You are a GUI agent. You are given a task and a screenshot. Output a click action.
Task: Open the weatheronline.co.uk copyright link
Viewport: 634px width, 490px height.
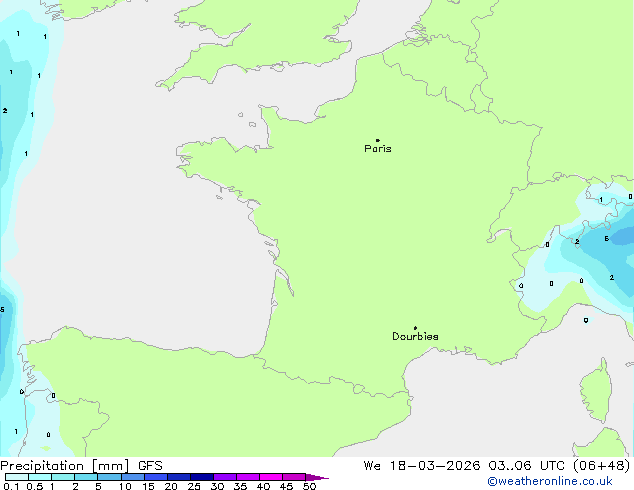pyautogui.click(x=550, y=481)
